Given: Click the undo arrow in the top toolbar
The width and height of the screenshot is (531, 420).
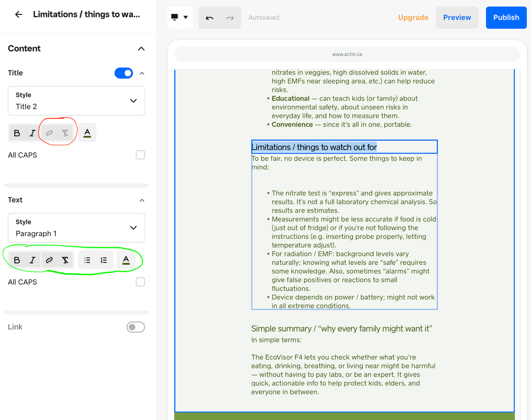Looking at the screenshot, I should click(209, 18).
